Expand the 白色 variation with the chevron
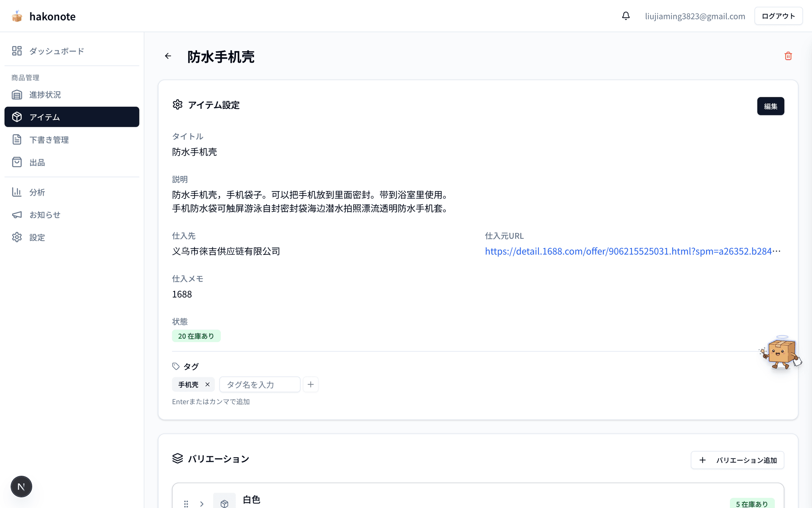 202,503
